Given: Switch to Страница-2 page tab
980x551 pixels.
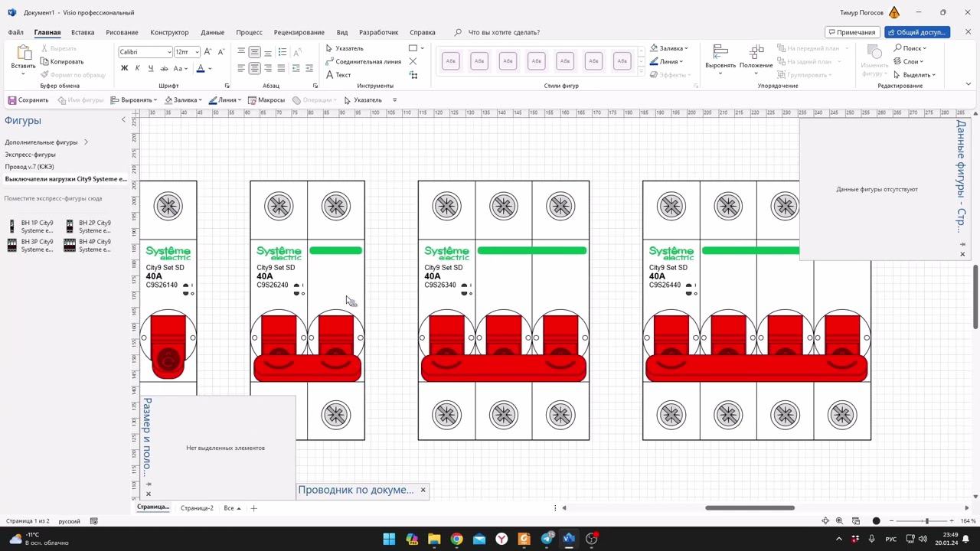Looking at the screenshot, I should tap(197, 508).
